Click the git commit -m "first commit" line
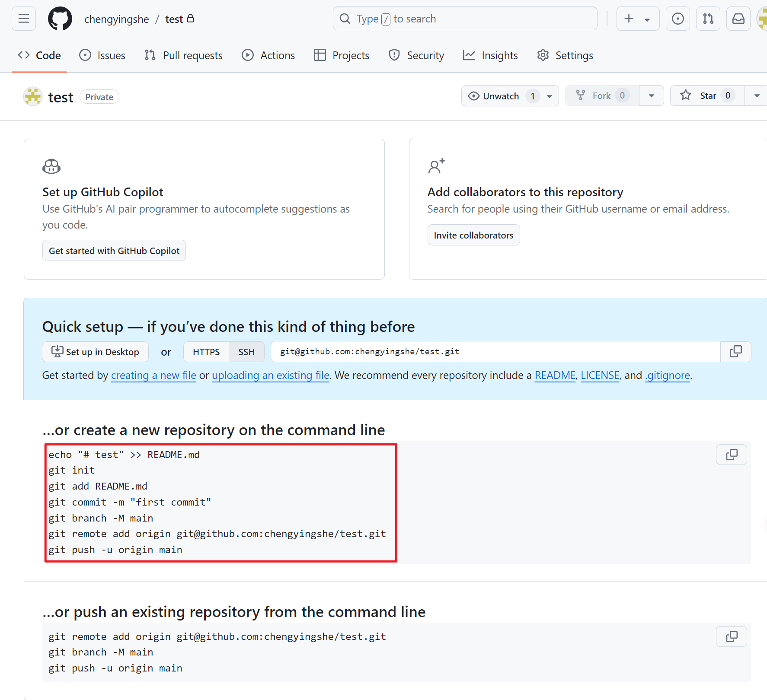 click(130, 502)
